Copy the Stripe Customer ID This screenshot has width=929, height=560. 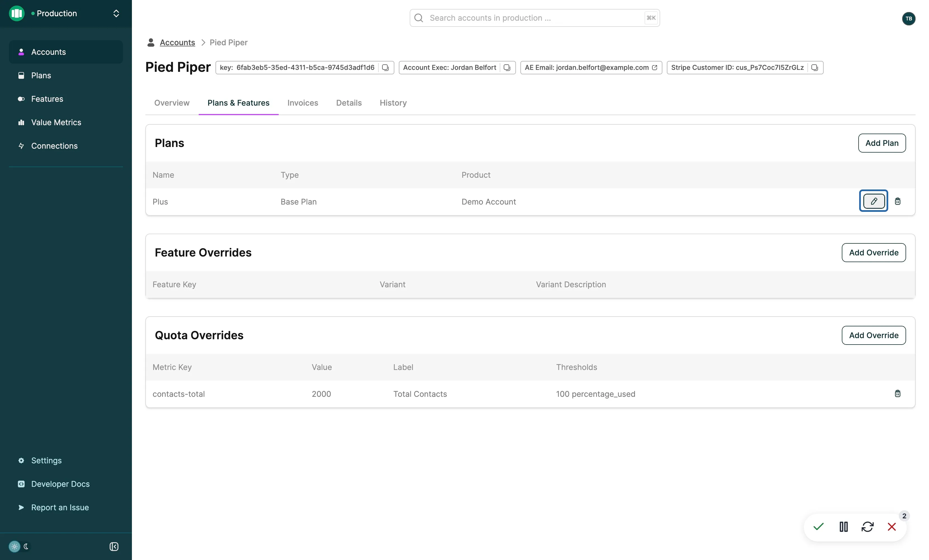click(x=814, y=67)
